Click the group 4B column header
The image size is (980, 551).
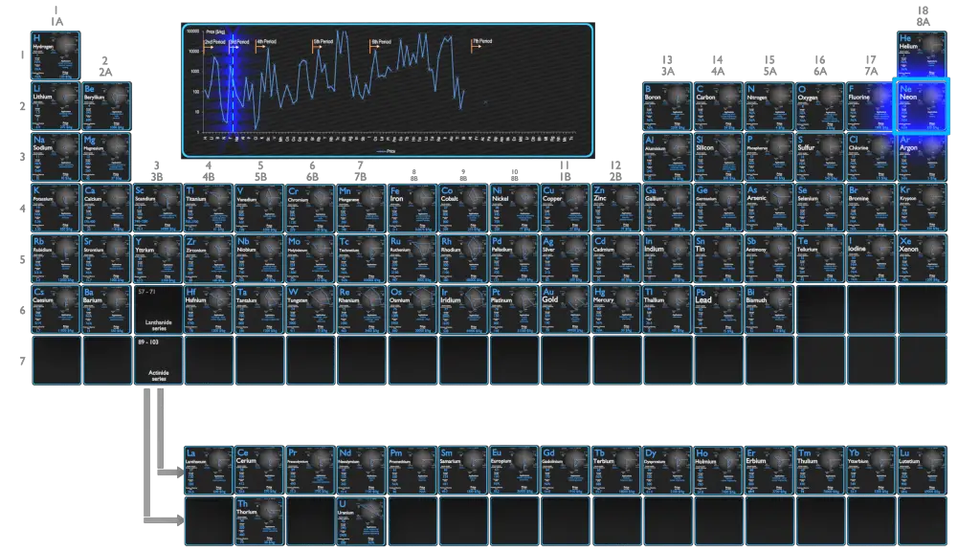click(209, 171)
